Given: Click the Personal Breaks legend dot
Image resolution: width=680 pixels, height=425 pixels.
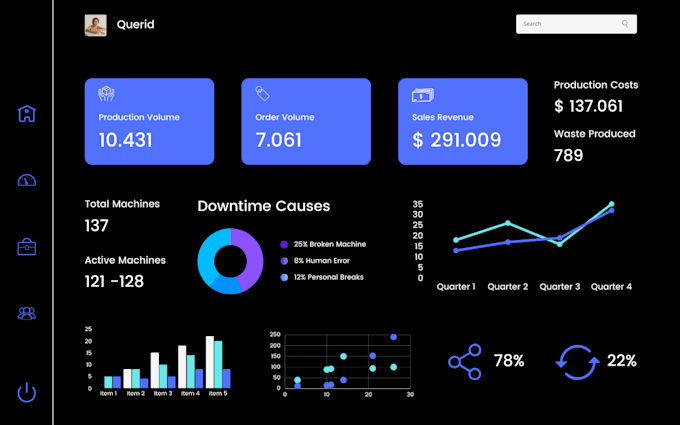Looking at the screenshot, I should pyautogui.click(x=284, y=278).
